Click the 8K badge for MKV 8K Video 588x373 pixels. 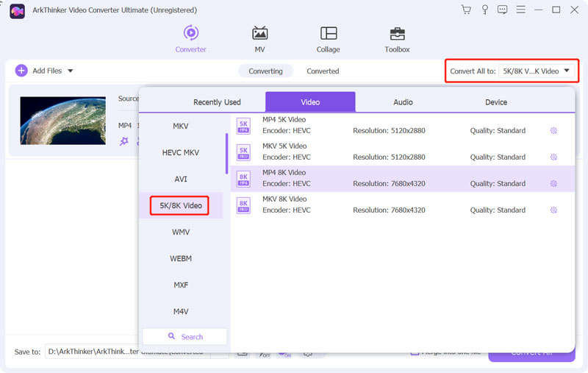(x=243, y=206)
